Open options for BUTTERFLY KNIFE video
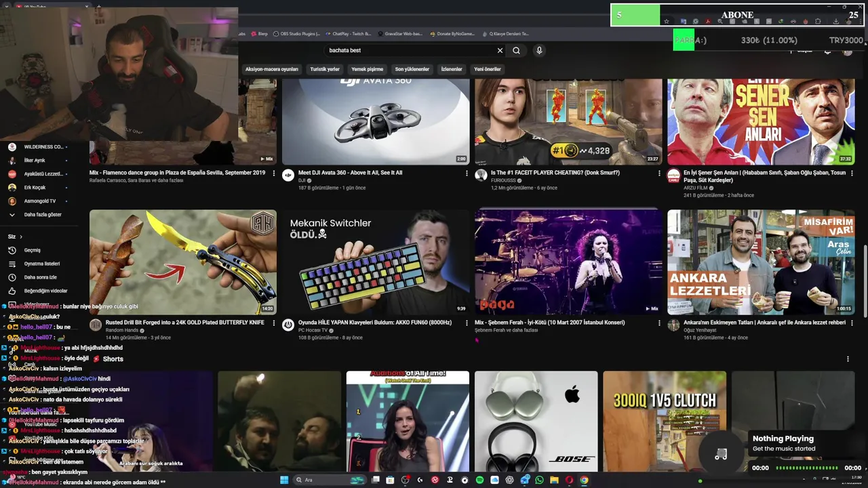This screenshot has height=488, width=868. tap(274, 323)
